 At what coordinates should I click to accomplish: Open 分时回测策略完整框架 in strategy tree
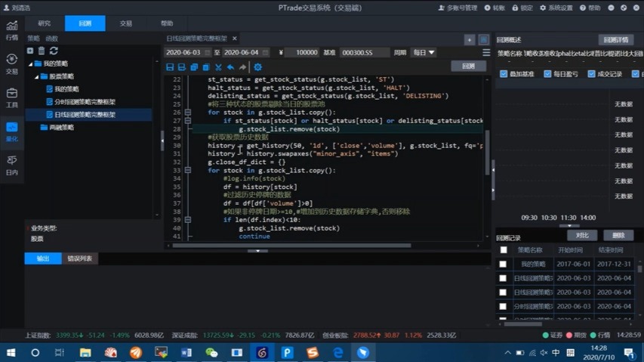85,102
